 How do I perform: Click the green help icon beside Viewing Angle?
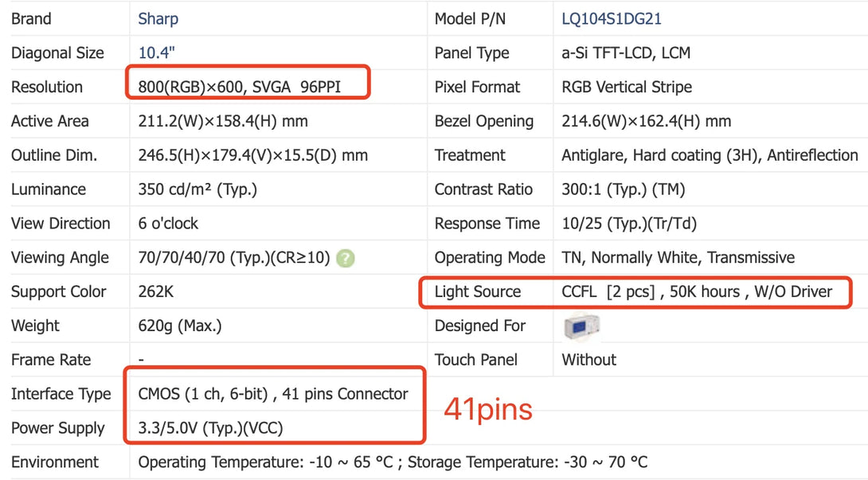[345, 258]
